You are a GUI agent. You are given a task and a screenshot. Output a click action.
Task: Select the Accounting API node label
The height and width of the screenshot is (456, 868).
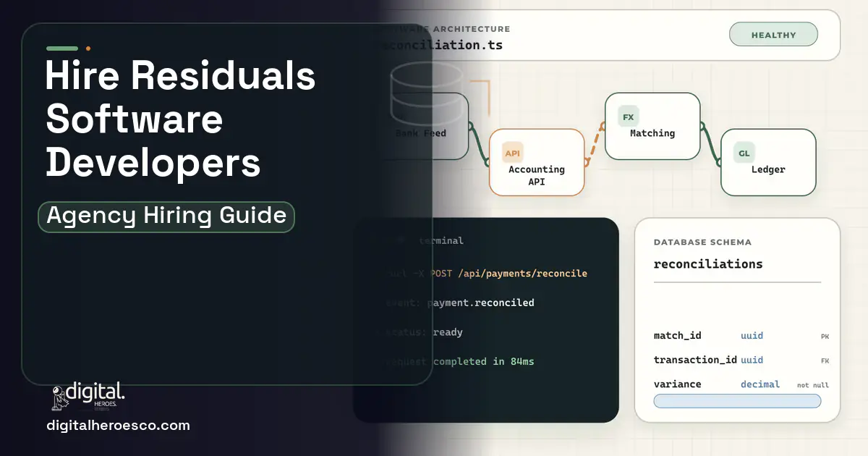coord(537,175)
